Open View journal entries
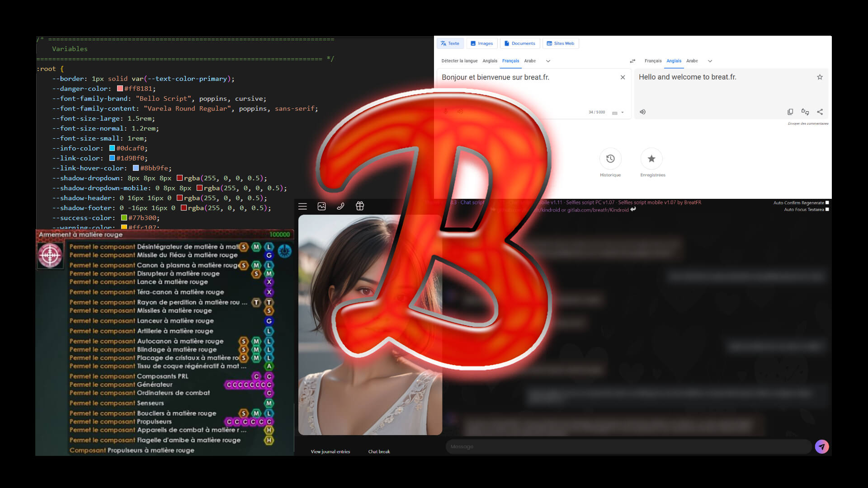This screenshot has width=868, height=488. [330, 451]
